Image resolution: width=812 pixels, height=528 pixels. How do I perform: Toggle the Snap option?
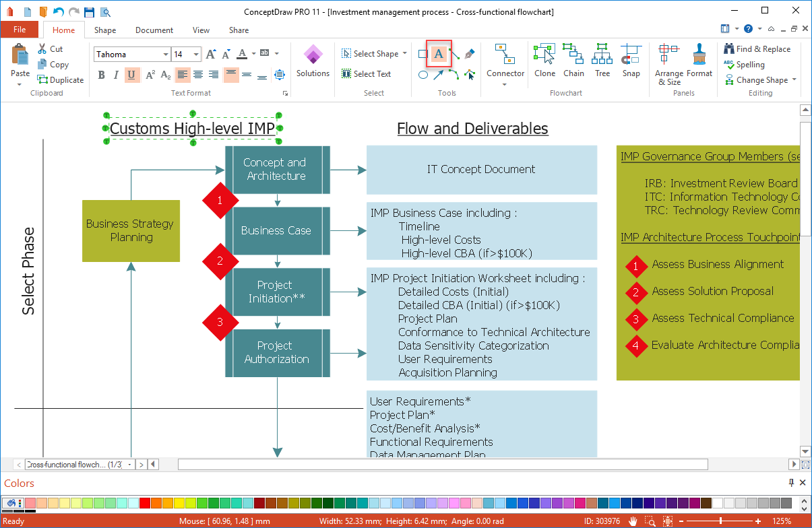[631, 61]
